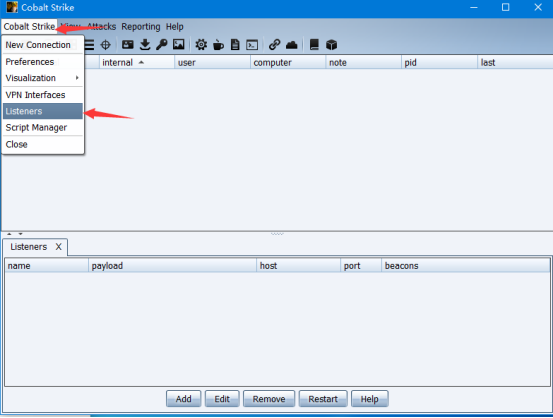Sort sessions by computer column
Image resolution: width=553 pixels, height=418 pixels.
point(288,62)
